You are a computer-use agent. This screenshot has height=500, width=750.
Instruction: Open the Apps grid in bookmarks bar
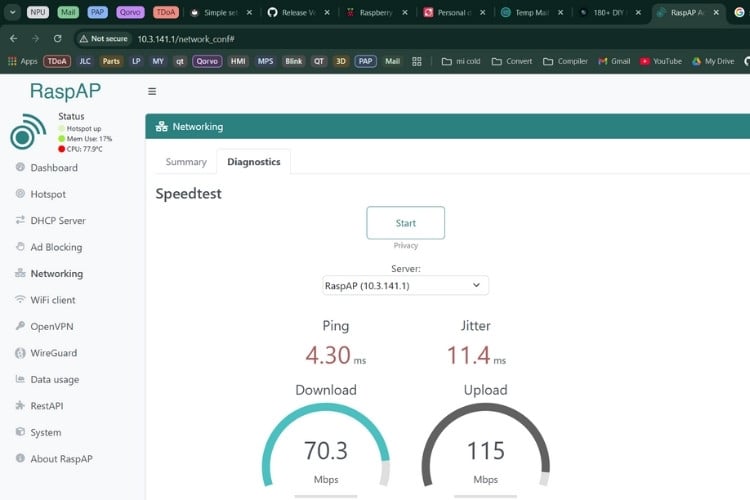tap(22, 61)
